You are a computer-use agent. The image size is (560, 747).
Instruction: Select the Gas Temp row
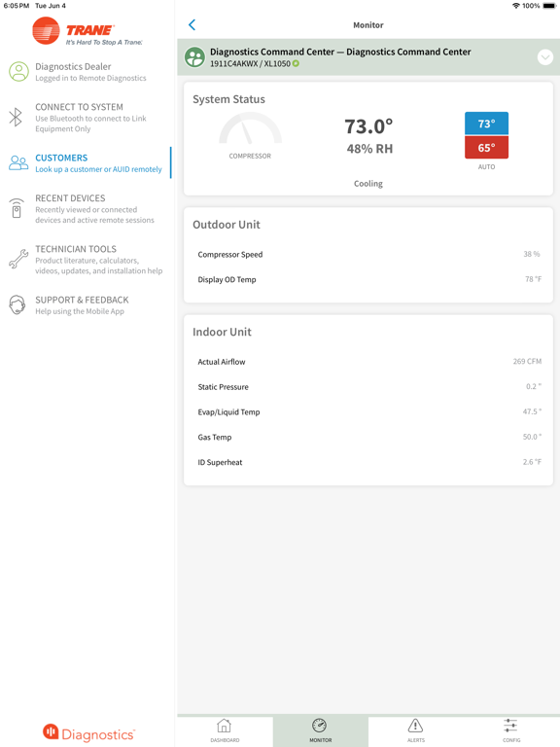(368, 438)
